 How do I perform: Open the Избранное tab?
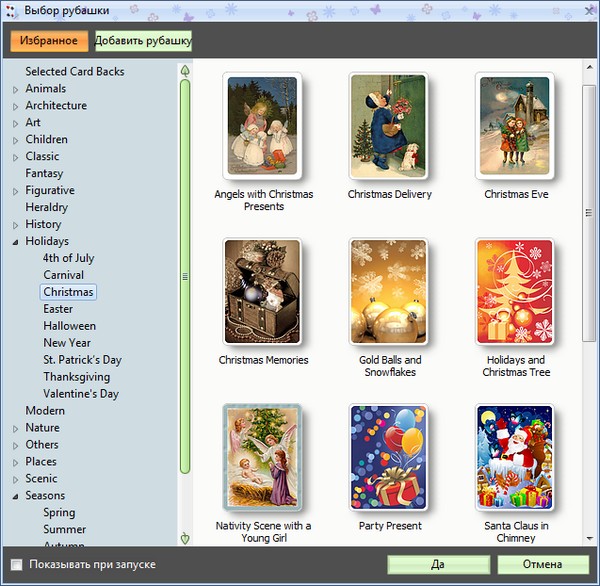click(49, 41)
